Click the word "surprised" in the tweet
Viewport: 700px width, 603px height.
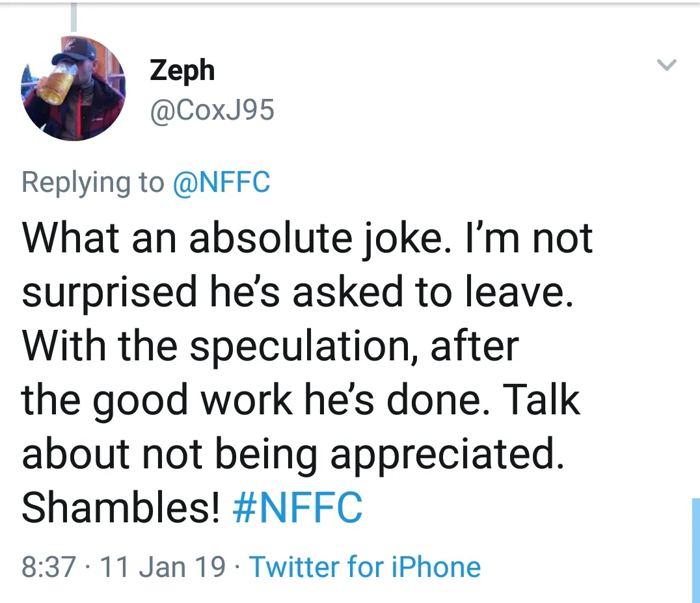click(x=109, y=293)
